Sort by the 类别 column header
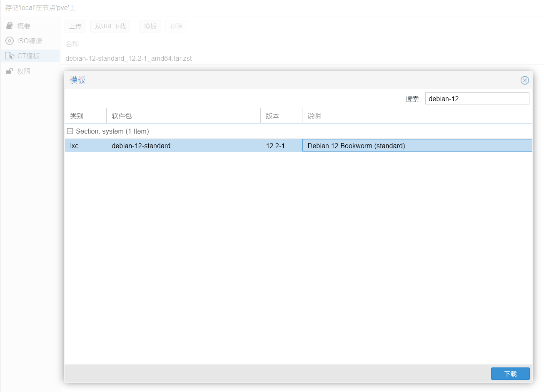Image resolution: width=544 pixels, height=392 pixels. (85, 116)
